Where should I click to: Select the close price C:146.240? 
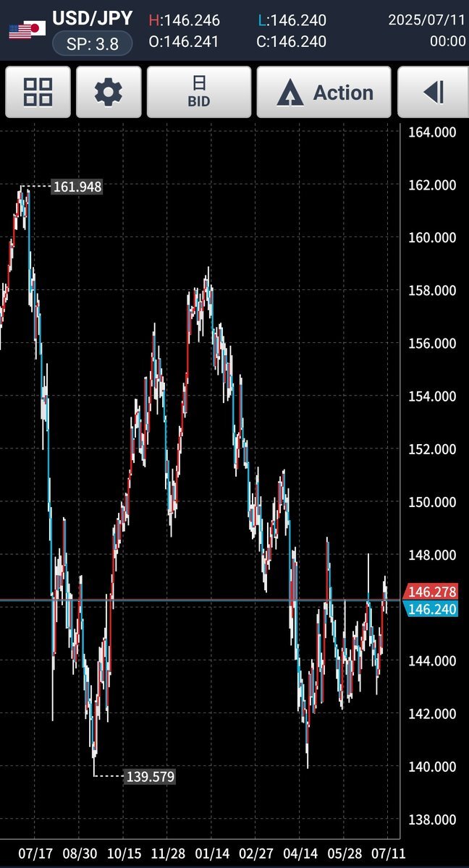(291, 41)
